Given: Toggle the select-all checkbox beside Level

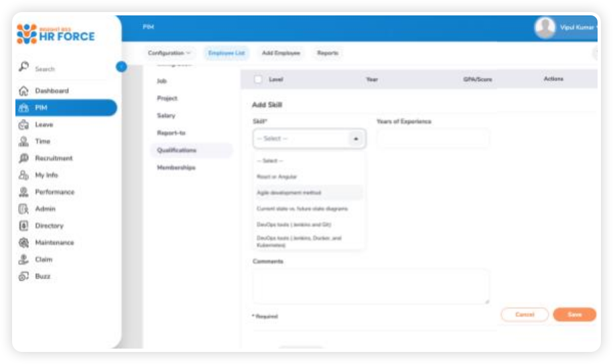Looking at the screenshot, I should (258, 80).
